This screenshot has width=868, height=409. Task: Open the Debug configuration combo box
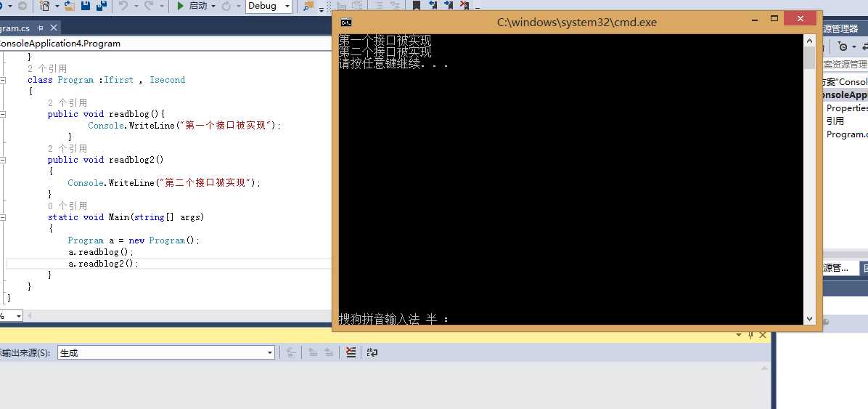coord(269,6)
